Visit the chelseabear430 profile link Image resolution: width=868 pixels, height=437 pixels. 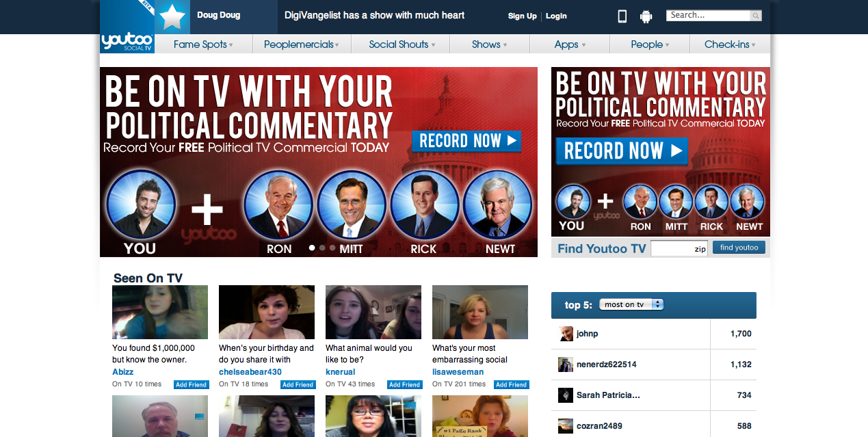pos(250,372)
